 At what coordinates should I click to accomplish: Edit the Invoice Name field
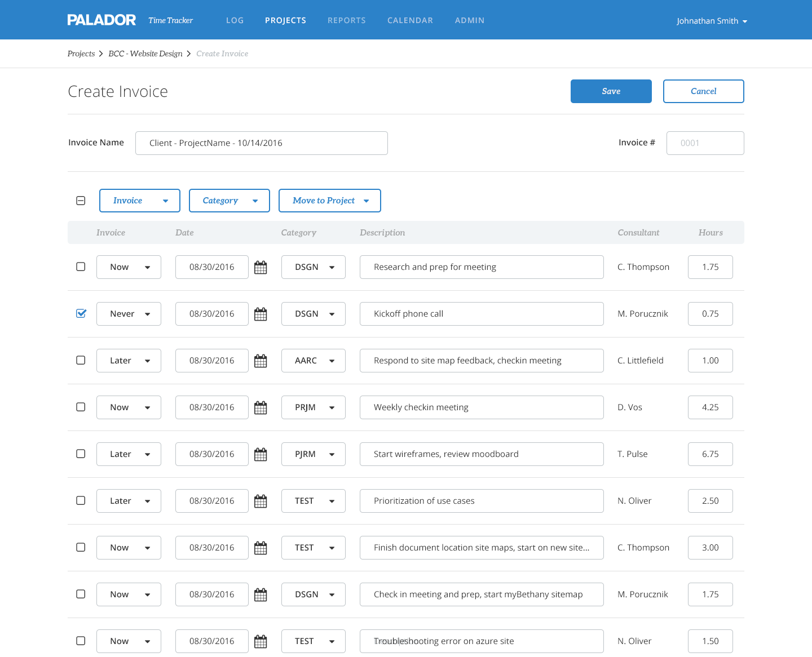[262, 143]
